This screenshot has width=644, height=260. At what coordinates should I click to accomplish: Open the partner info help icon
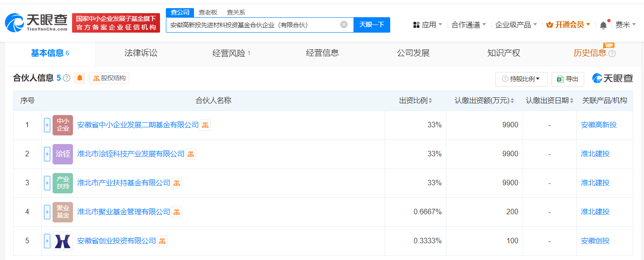(67, 78)
